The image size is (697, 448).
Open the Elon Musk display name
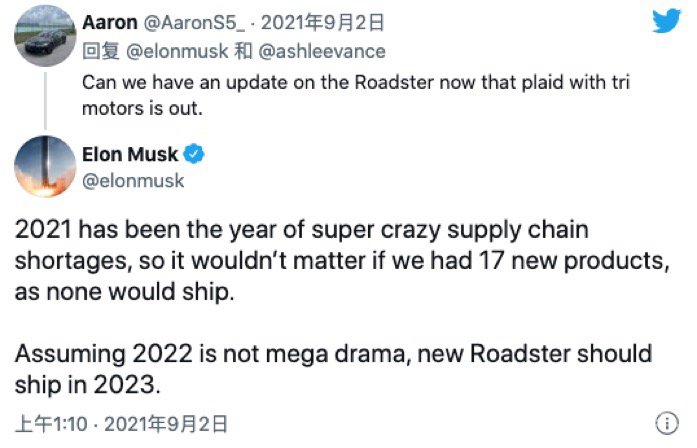[x=130, y=155]
